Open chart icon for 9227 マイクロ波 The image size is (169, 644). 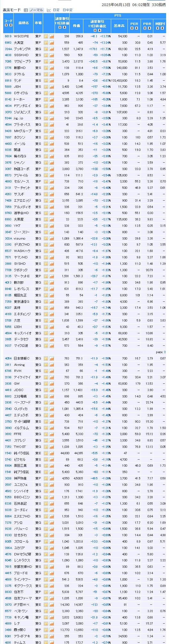(51, 346)
